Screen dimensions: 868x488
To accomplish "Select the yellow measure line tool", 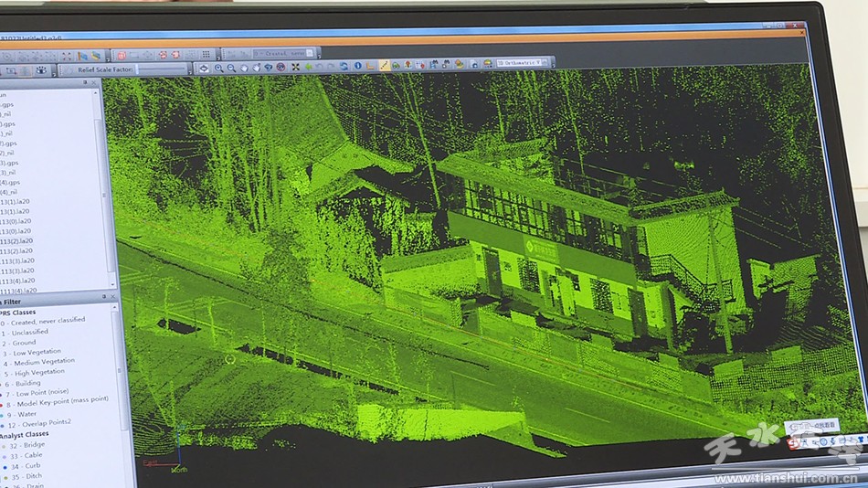I will pyautogui.click(x=384, y=66).
